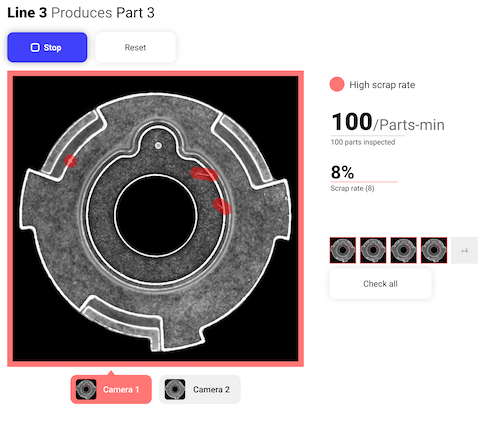Screen dimensions: 500x421
Task: Click the red High scrap rate indicator
Action: (x=337, y=84)
